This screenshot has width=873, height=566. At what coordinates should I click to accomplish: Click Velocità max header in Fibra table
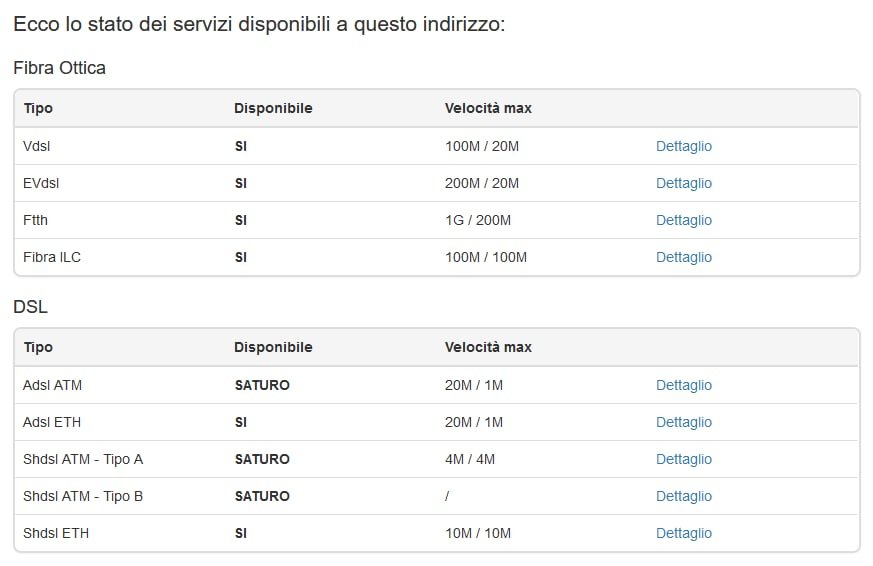488,108
